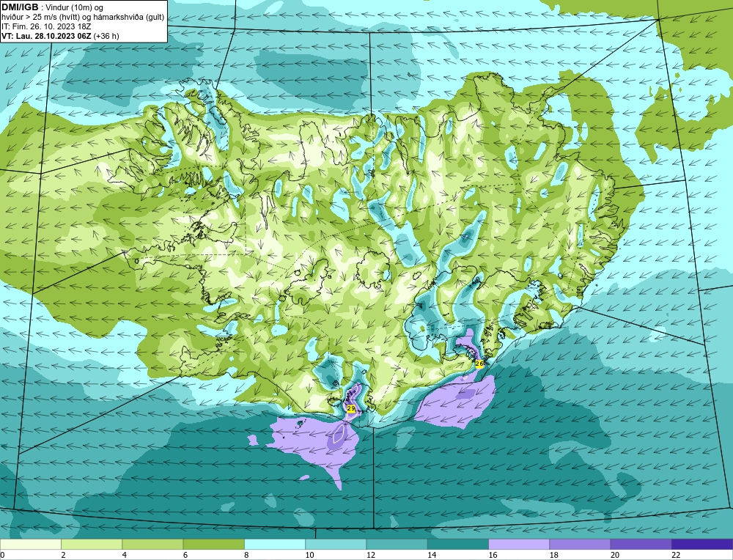Viewport: 733px width, 560px height.
Task: Select the 14–16 m/s dark teal swatch
Action: tap(458, 545)
